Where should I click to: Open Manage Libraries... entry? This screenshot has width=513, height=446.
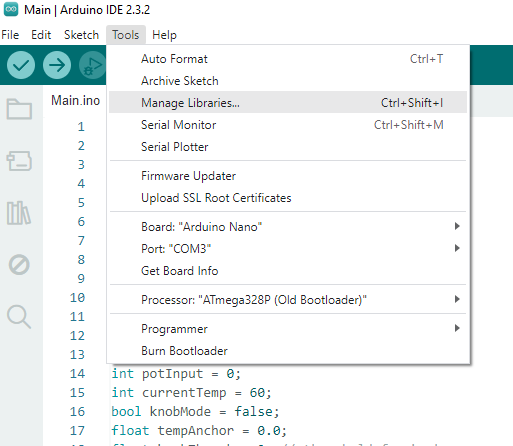(288, 103)
